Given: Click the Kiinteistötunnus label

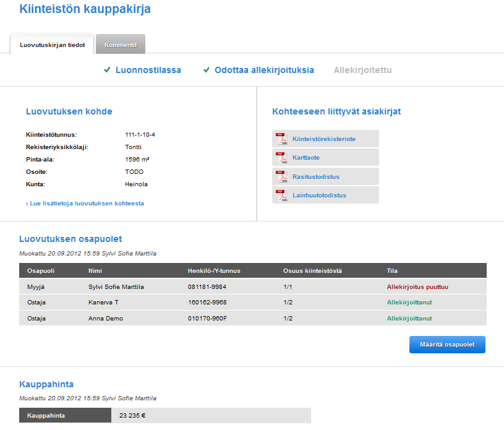Looking at the screenshot, I should click(51, 134).
